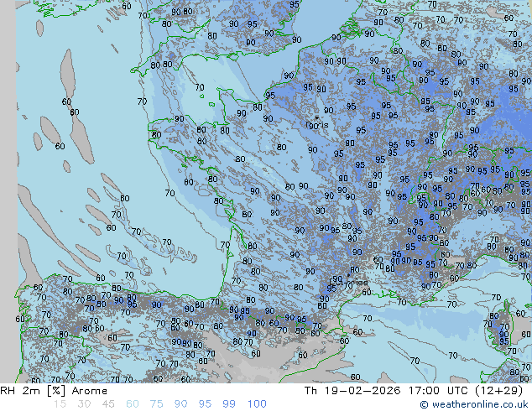Image resolution: width=532 pixels, height=411 pixels.
Task: Open the weatheronline.co.uk copyright link
Action: click(x=474, y=404)
